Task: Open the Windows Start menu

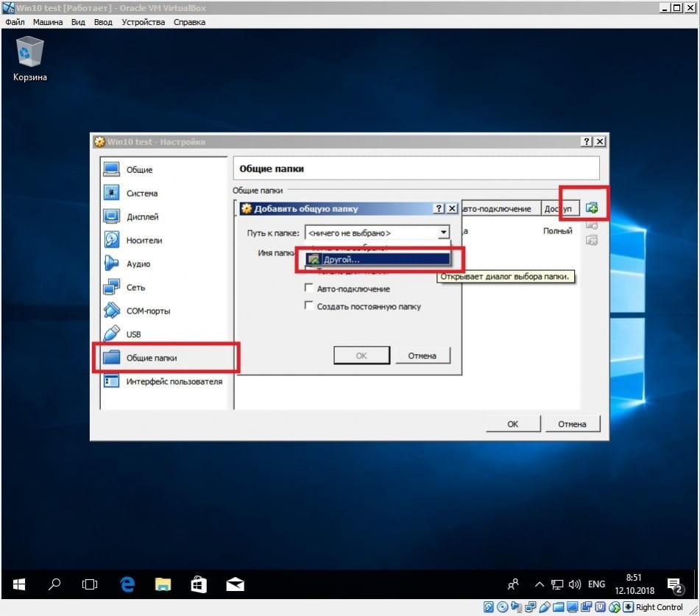Action: tap(19, 584)
